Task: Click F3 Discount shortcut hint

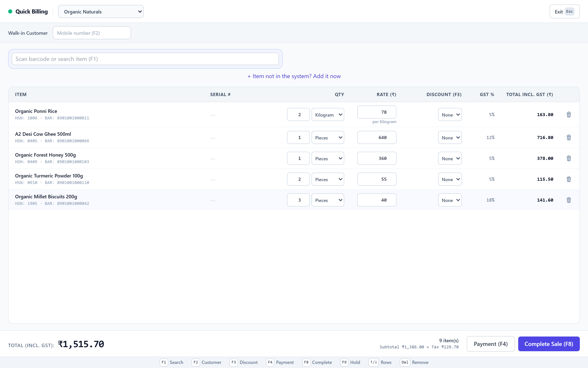Action: coord(244,362)
